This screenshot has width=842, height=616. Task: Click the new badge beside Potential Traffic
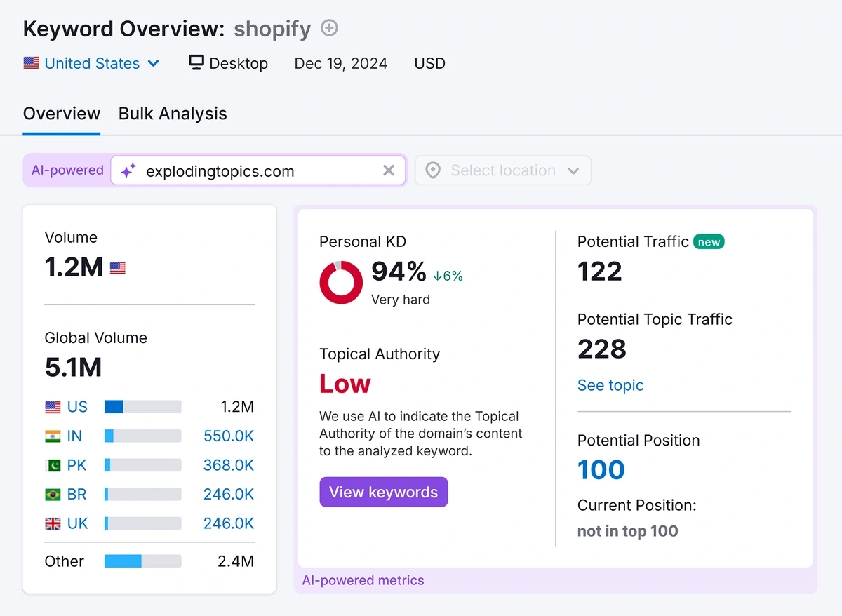(x=709, y=241)
